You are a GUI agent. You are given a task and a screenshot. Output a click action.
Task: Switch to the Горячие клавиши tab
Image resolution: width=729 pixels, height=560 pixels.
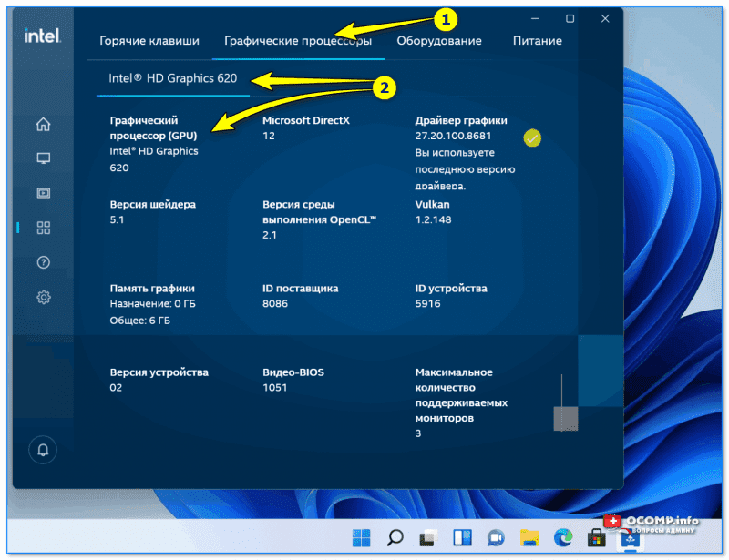coord(149,41)
